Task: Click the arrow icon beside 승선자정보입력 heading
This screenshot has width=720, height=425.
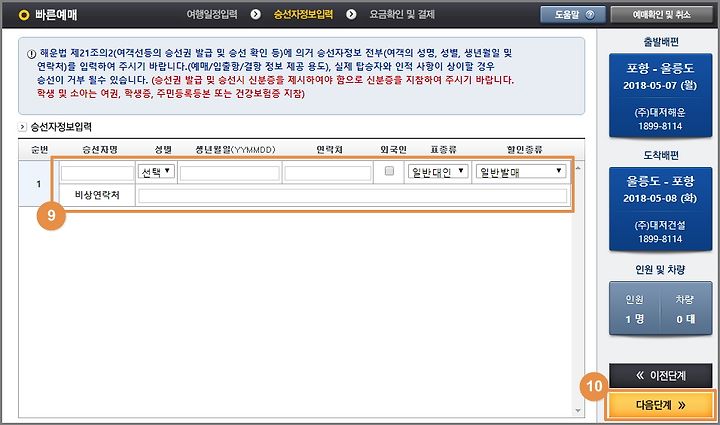Action: [x=22, y=127]
